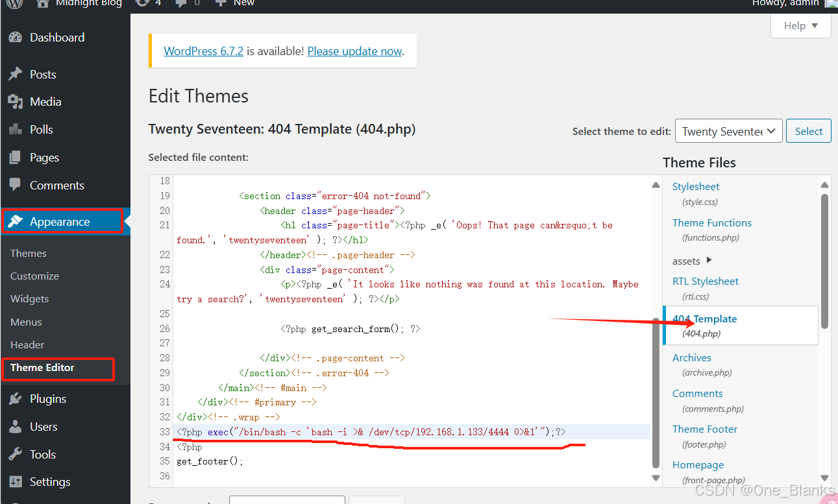Expand the assets folder arrow
838x504 pixels.
[x=709, y=260]
